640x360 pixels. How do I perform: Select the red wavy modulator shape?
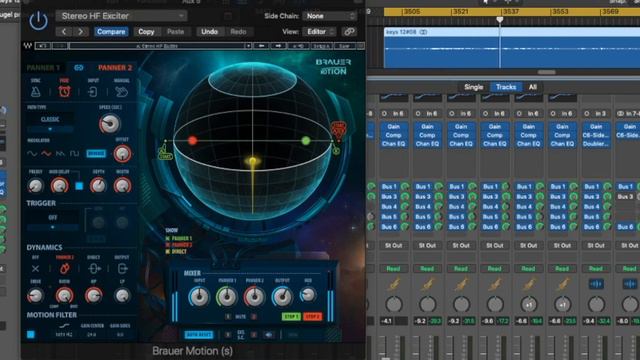click(x=46, y=153)
